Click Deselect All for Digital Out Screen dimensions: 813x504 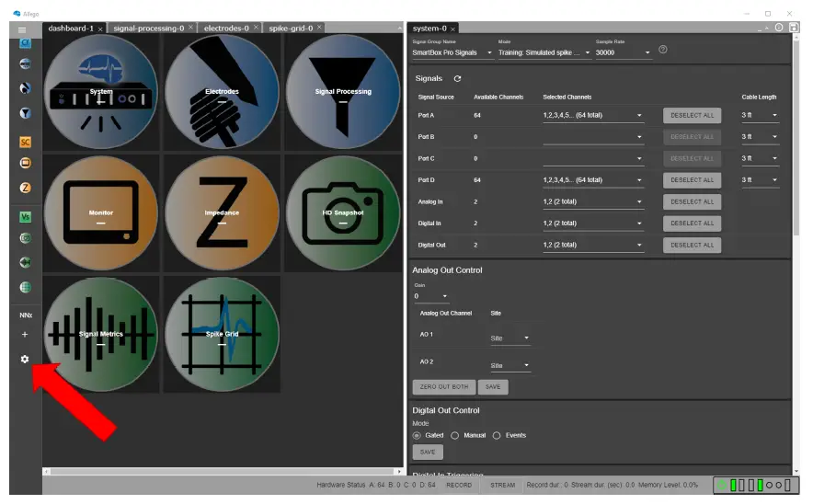tap(693, 246)
